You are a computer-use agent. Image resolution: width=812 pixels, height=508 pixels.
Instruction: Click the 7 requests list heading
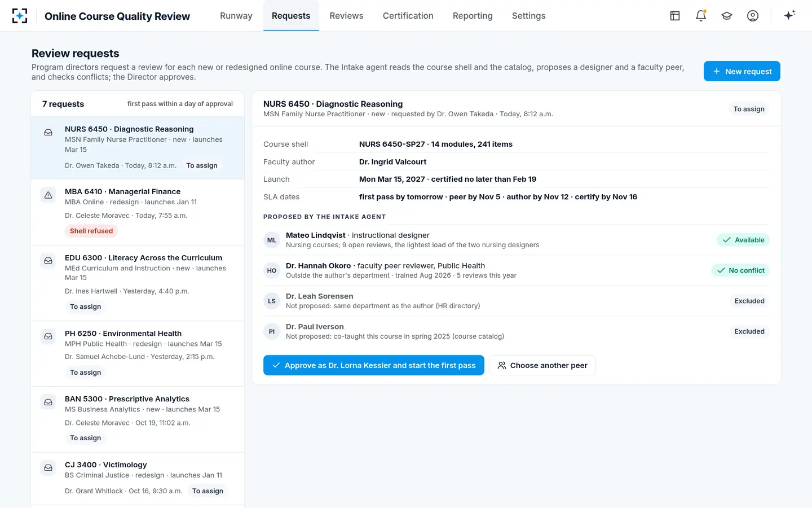[63, 104]
